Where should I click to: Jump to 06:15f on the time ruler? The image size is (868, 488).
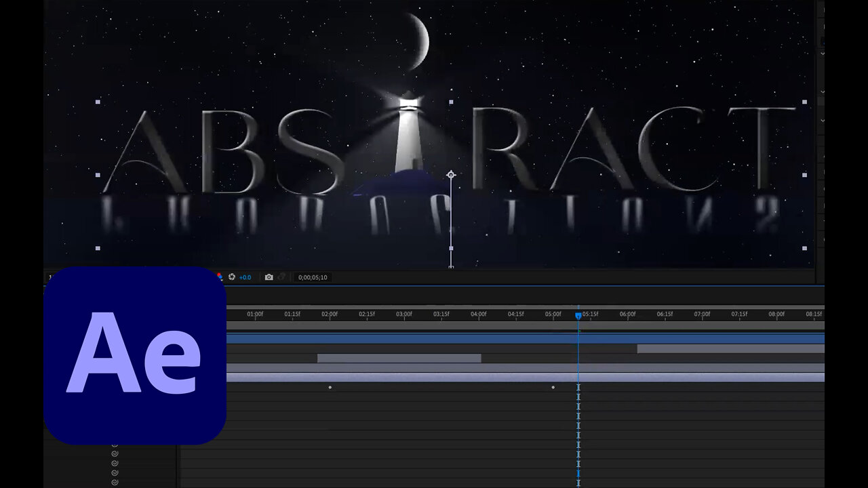click(x=665, y=314)
